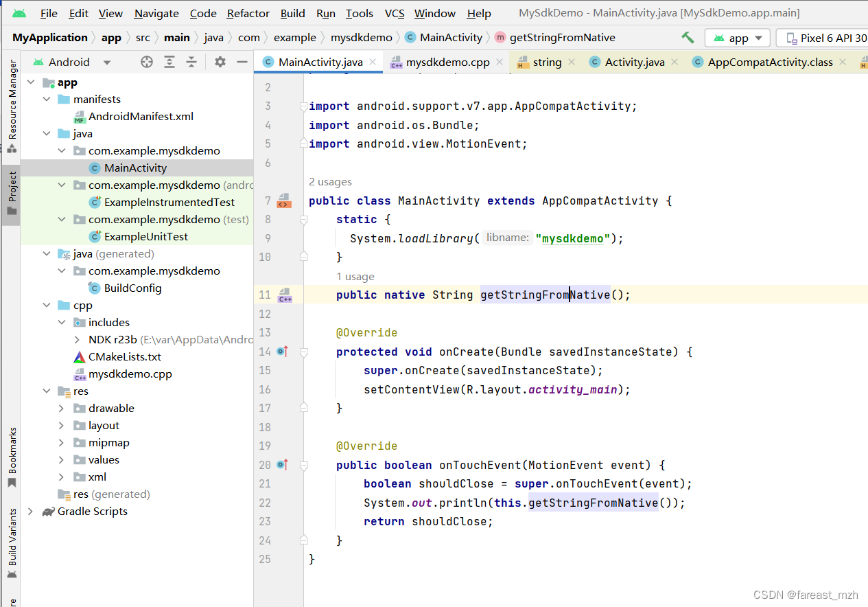Image resolution: width=868 pixels, height=607 pixels.
Task: Expand the Gradle Scripts node
Action: (30, 512)
